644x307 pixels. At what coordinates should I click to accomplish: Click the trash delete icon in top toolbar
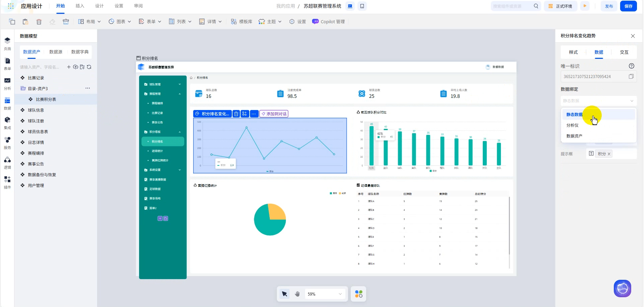coord(39,22)
